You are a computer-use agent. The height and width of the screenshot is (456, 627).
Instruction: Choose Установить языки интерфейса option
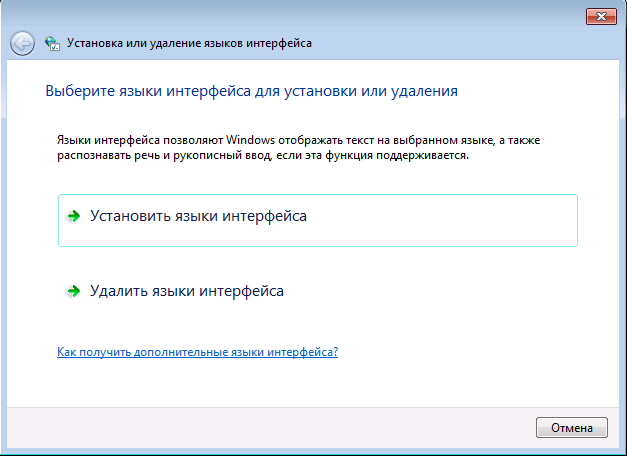point(318,220)
